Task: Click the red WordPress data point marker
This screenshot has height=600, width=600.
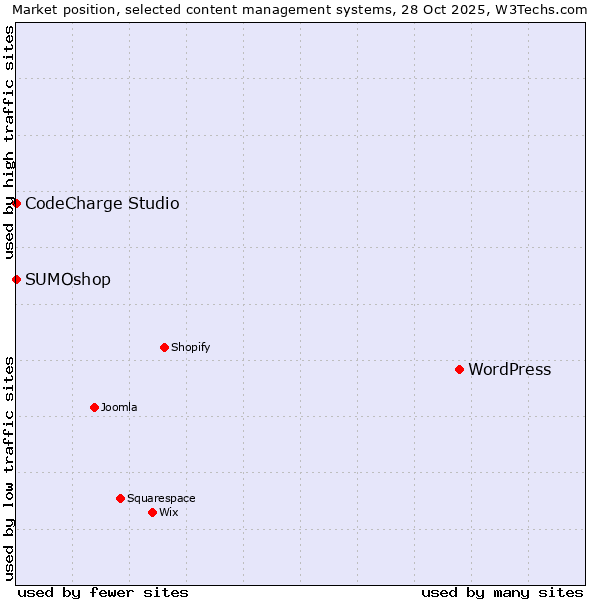Action: point(459,369)
